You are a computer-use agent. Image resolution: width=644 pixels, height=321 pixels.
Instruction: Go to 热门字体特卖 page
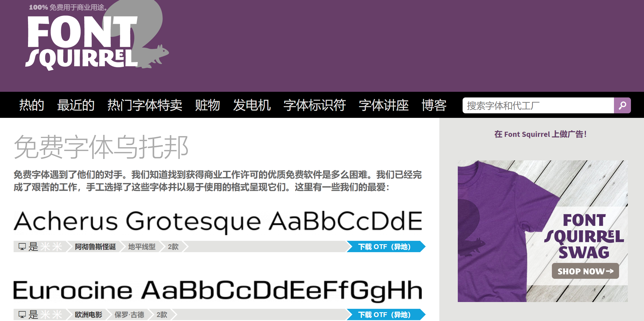point(145,105)
